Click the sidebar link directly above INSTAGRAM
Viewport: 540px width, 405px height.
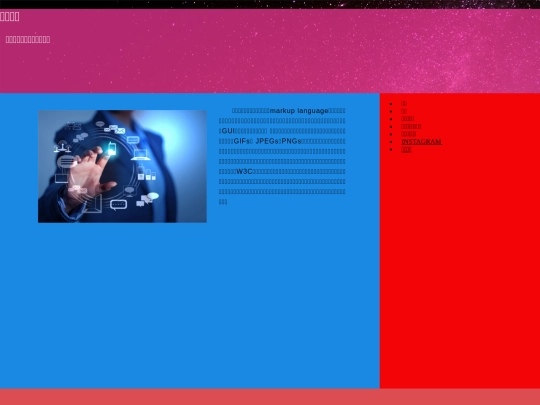pyautogui.click(x=409, y=134)
